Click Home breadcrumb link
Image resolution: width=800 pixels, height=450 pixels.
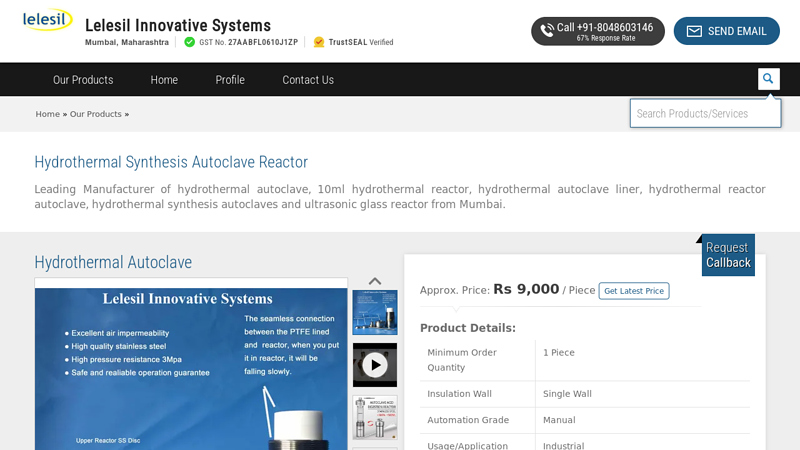pyautogui.click(x=47, y=114)
